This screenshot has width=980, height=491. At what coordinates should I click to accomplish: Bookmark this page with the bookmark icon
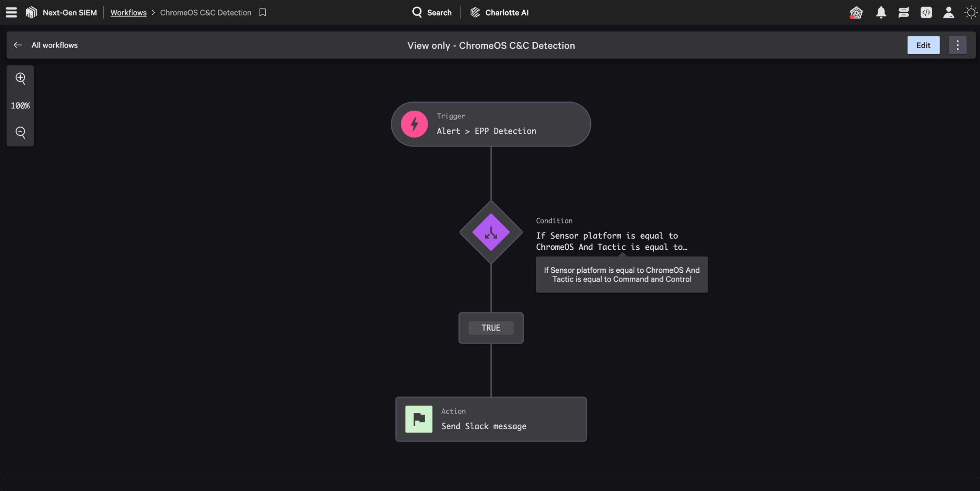tap(263, 13)
